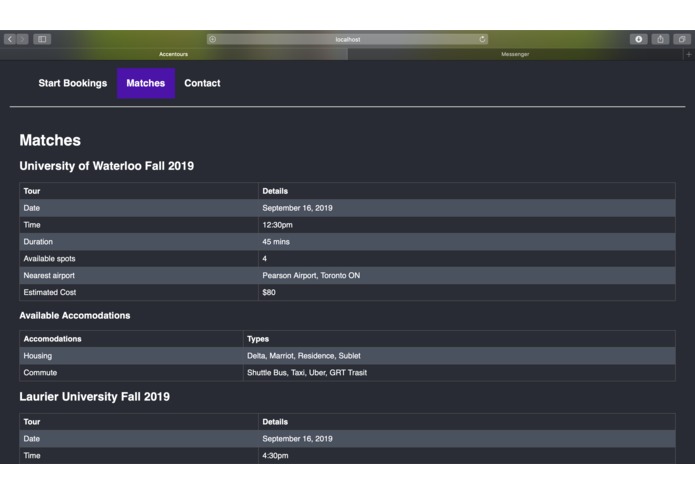This screenshot has height=494, width=695.
Task: Select the 12:30pm time cell
Action: [x=467, y=225]
